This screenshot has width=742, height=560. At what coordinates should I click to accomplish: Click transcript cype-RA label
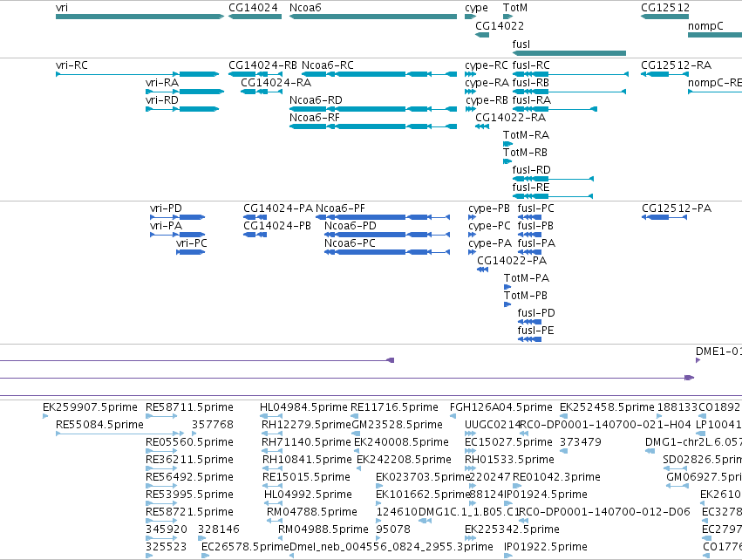tap(487, 83)
